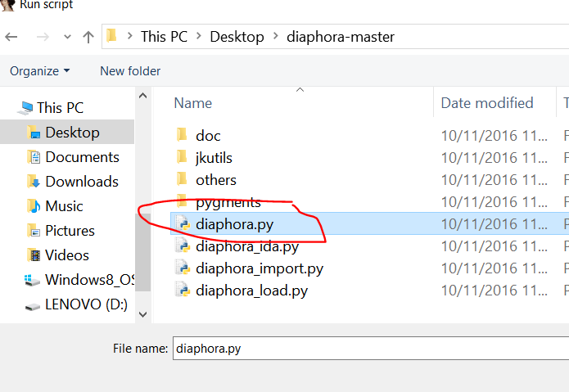
Task: Click Desktop in the address breadcrumb
Action: point(237,37)
